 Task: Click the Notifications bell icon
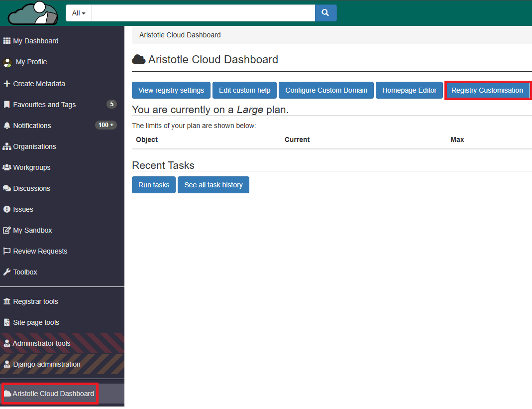point(7,126)
